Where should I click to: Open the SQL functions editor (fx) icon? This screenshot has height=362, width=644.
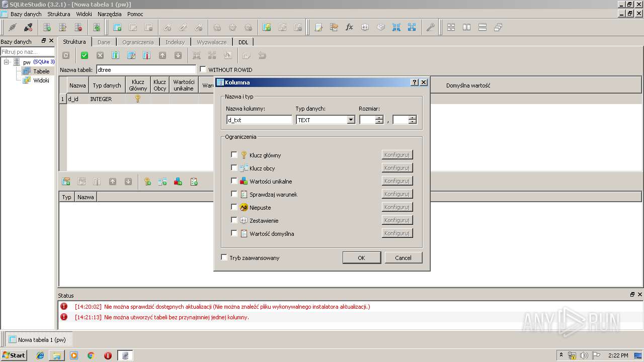(350, 27)
